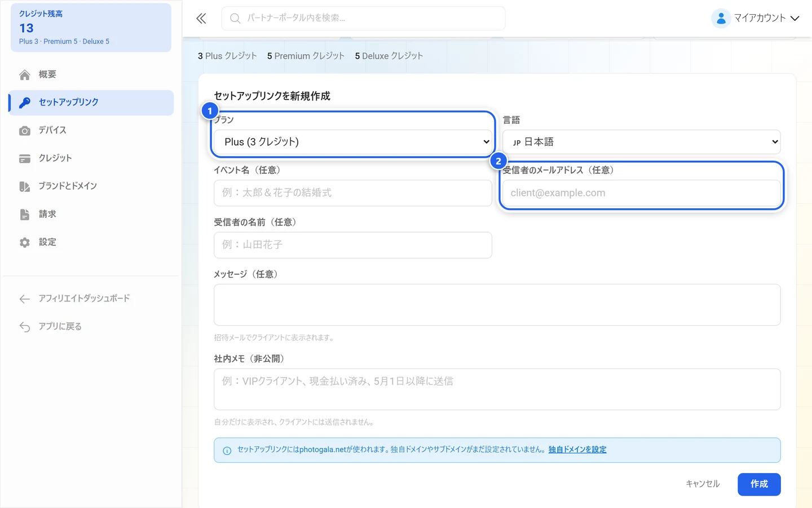812x508 pixels.
Task: Click the イベント名 input field
Action: (353, 193)
